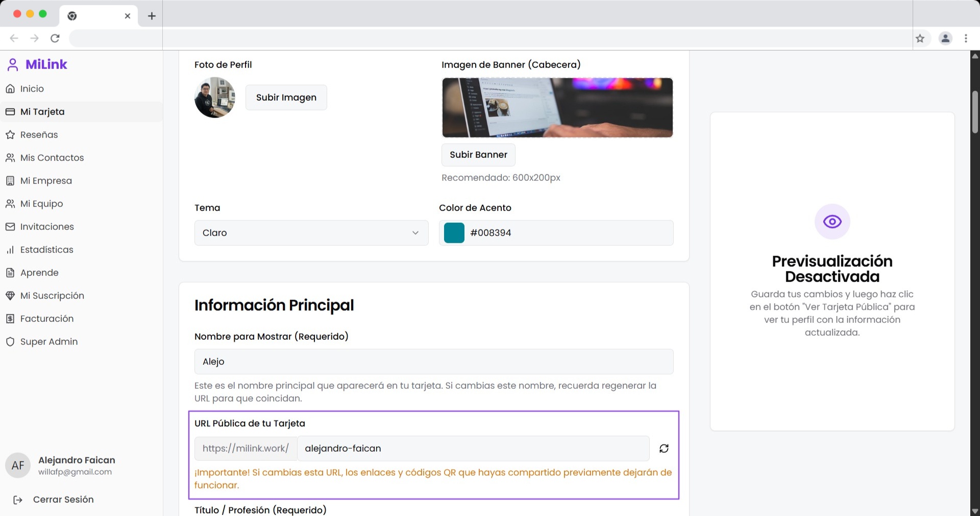Click the eye icon in preview panel
Viewport: 980px width, 516px height.
[x=832, y=222]
